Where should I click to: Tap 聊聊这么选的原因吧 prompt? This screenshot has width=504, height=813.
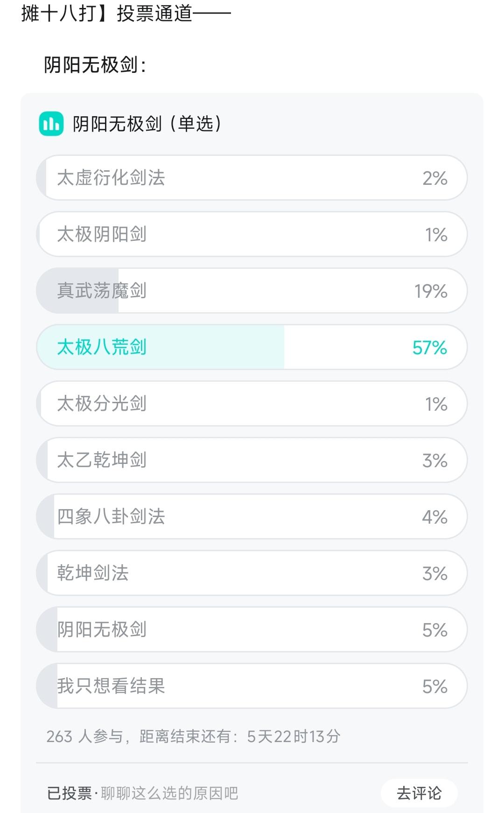(x=169, y=793)
